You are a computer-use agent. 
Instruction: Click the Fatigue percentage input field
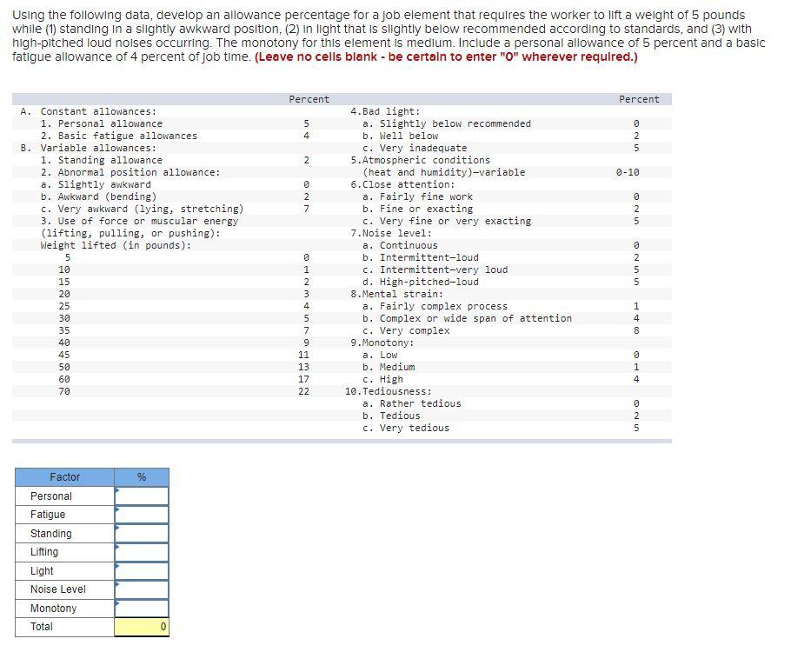point(142,515)
